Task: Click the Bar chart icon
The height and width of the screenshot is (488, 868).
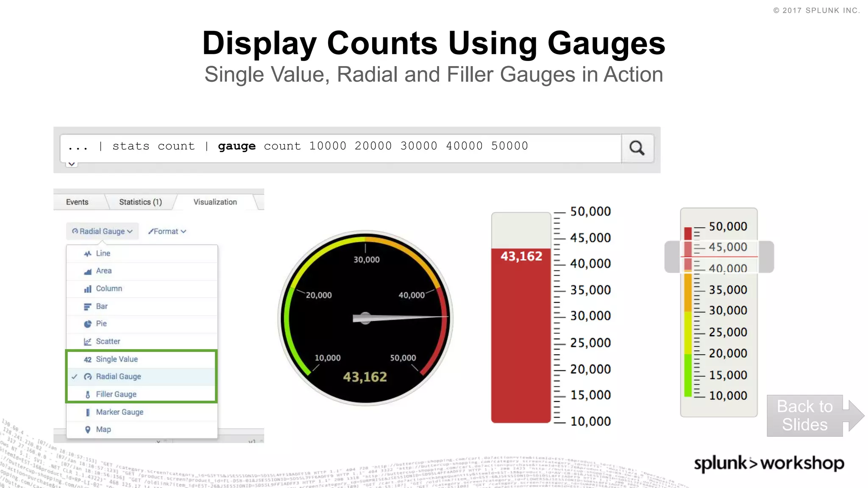Action: [88, 307]
